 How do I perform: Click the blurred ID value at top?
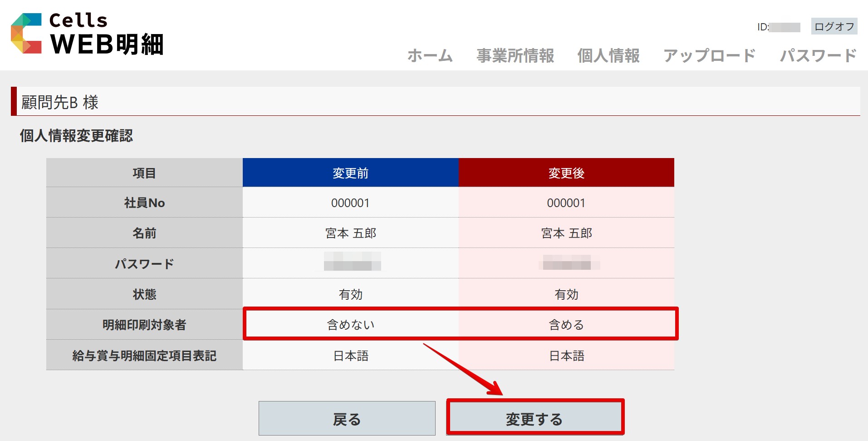tap(785, 27)
